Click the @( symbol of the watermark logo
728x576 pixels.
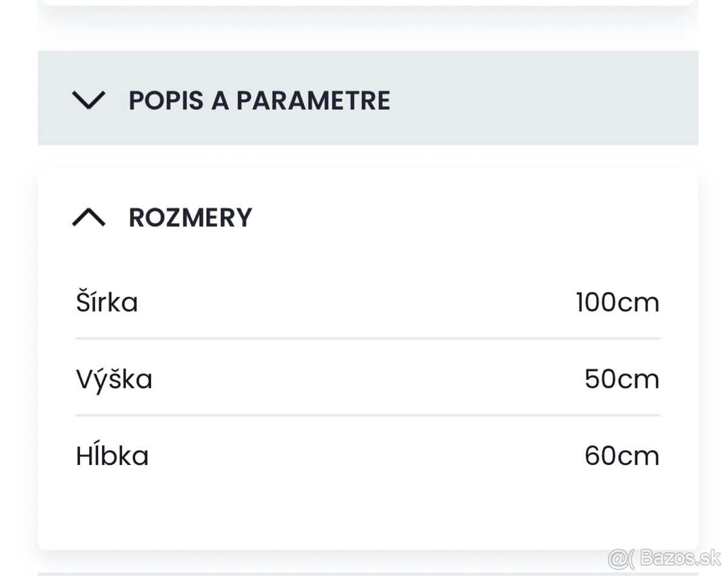point(623,557)
